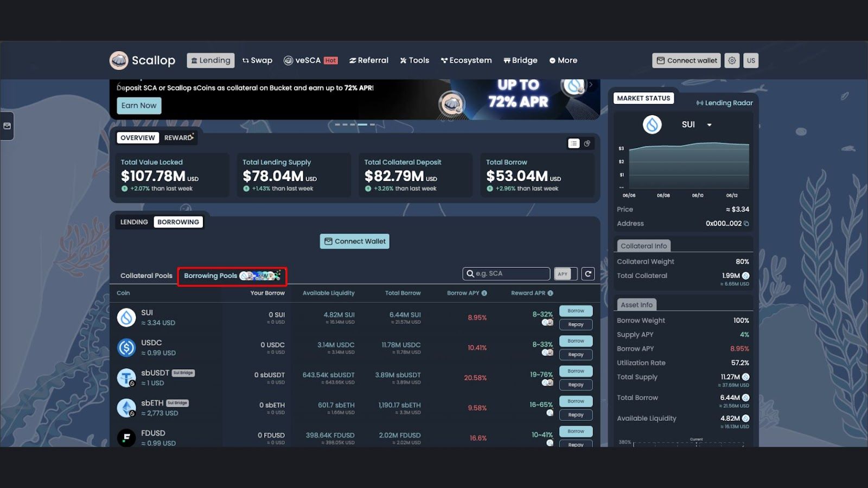
Task: Open the Lending nav item
Action: pyautogui.click(x=210, y=60)
